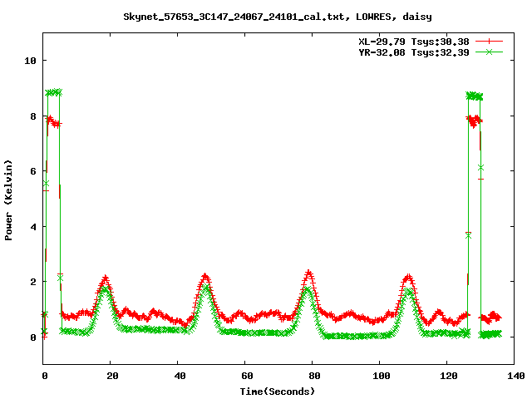Pick the red peak near 79 seconds
The image size is (532, 399).
(308, 273)
